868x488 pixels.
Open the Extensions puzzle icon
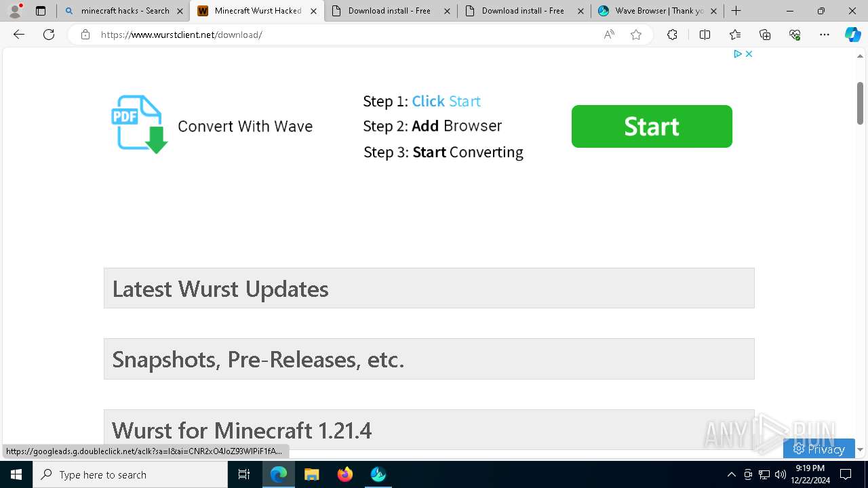672,35
